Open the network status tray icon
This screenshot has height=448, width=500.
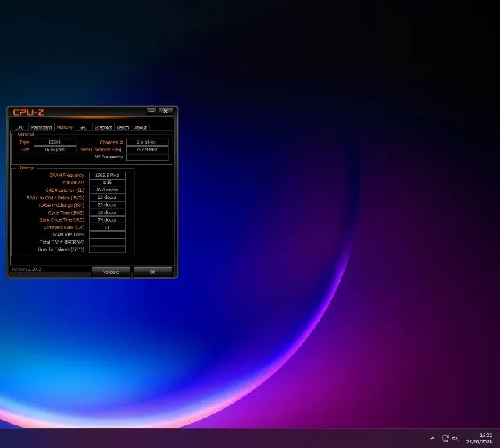(445, 439)
